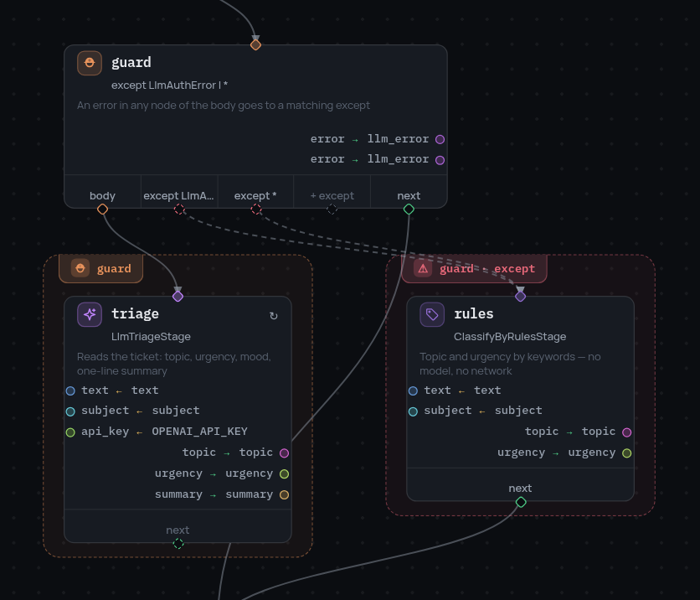Click the rules topic → topic mapping

coord(570,432)
